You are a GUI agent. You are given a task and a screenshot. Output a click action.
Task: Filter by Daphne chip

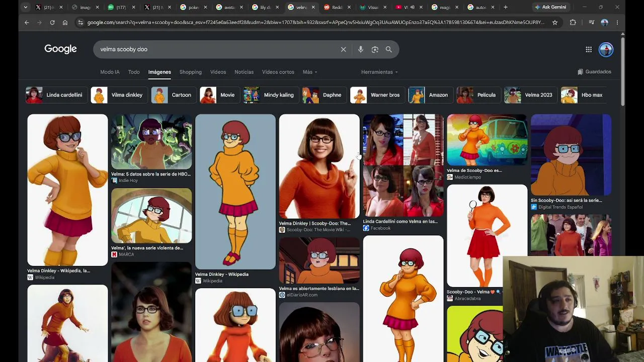tap(325, 95)
